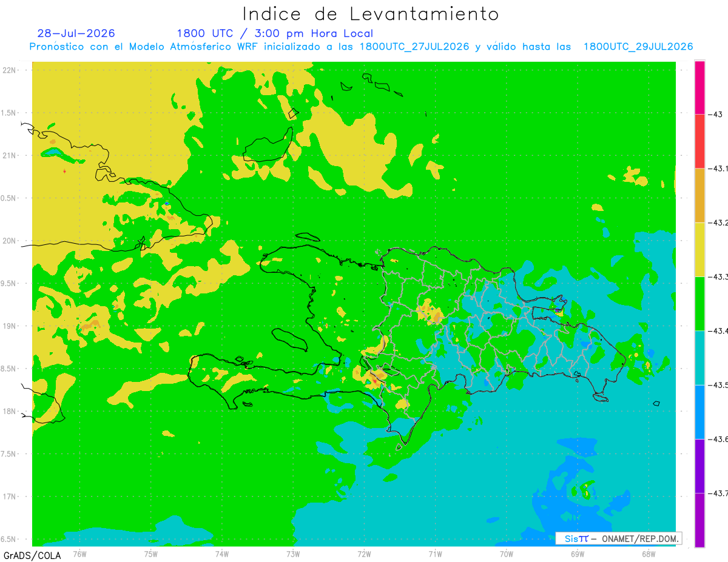Click the title 'Indice de Levantamiento'
This screenshot has height=562, width=728.
click(x=371, y=13)
